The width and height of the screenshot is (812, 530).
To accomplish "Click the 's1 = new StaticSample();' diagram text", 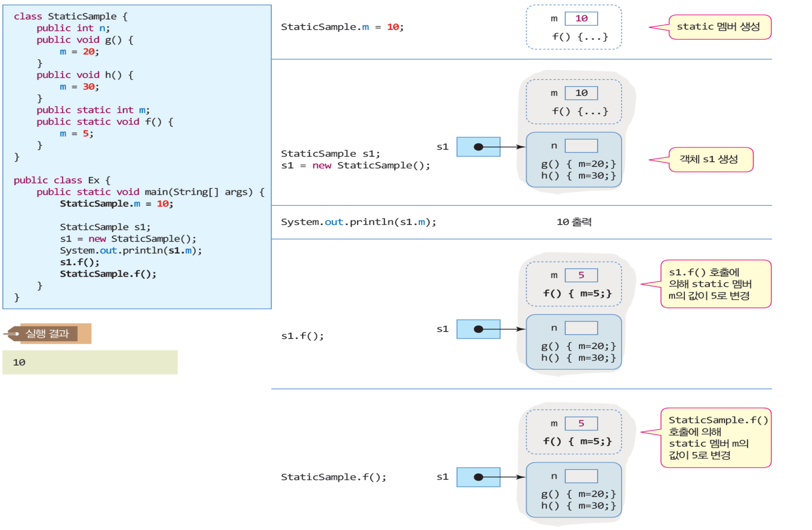I will [x=355, y=166].
